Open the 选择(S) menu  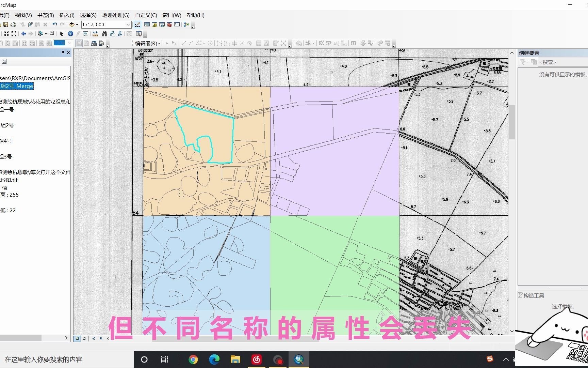(x=88, y=15)
